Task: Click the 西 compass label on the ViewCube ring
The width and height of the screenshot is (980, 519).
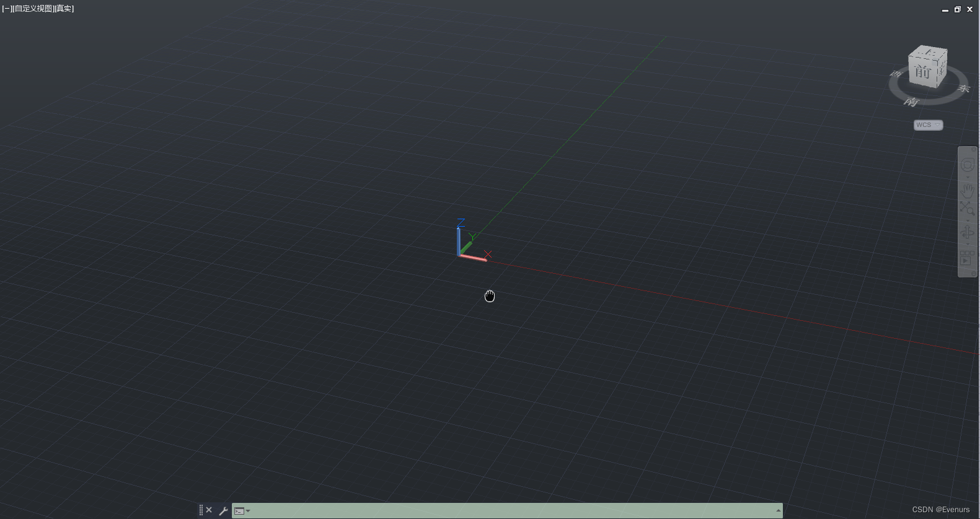Action: [896, 74]
